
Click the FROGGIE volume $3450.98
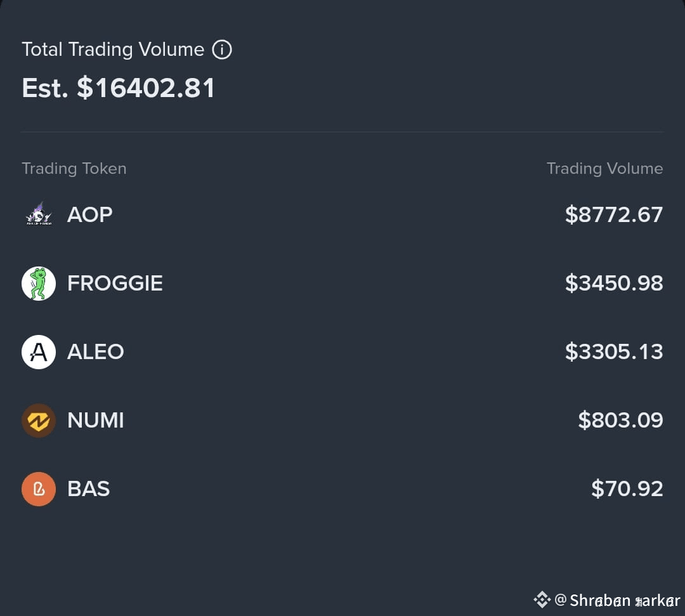coord(614,284)
